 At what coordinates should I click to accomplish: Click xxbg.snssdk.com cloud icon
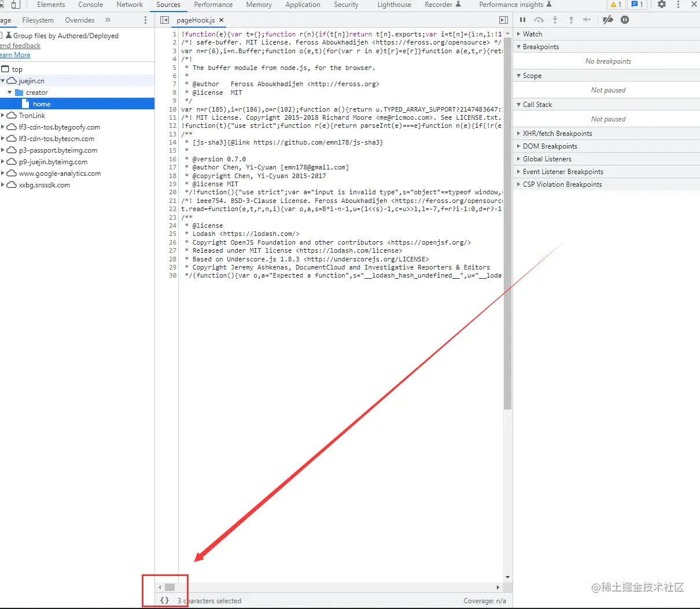12,185
